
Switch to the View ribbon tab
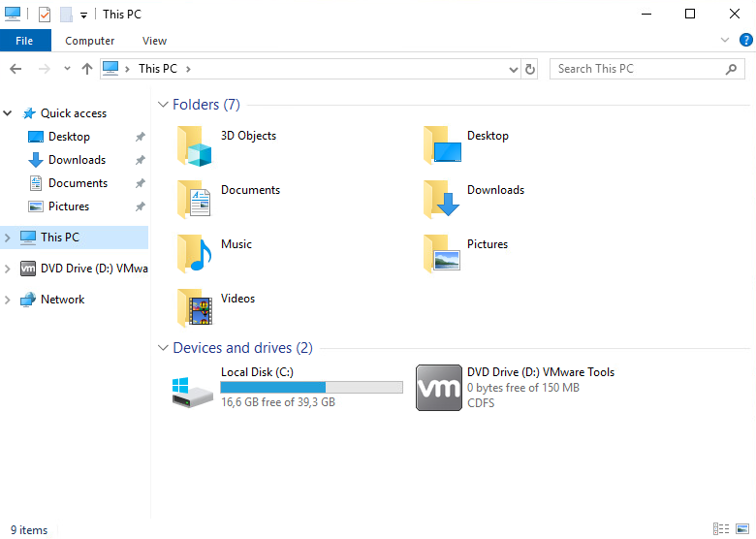click(154, 41)
